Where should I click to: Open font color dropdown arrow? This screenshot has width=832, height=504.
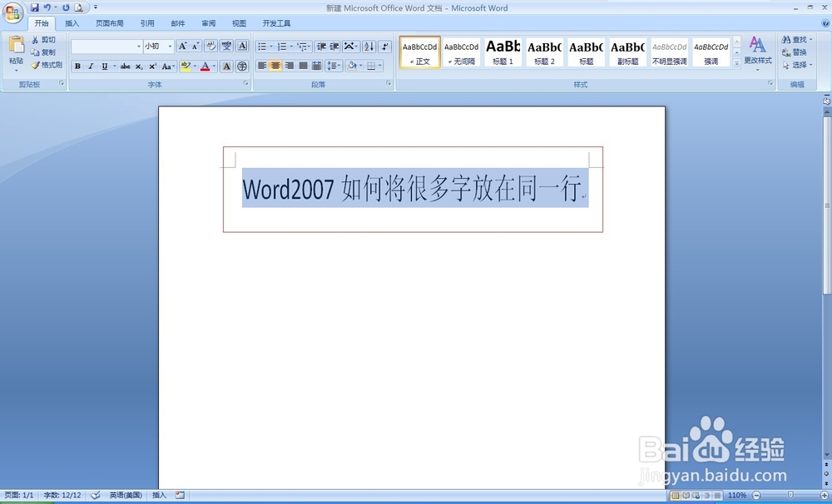[x=215, y=67]
